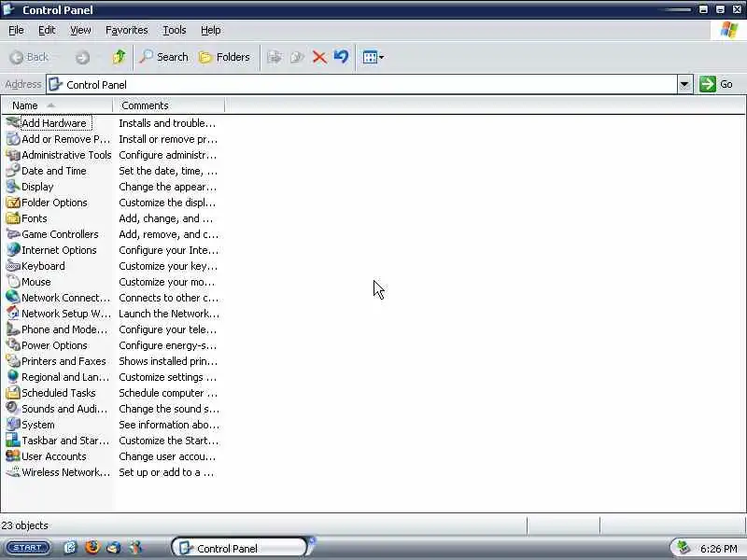Click the 'Shows installed prin…' comment
Viewport: 747px width, 560px height.
click(168, 361)
